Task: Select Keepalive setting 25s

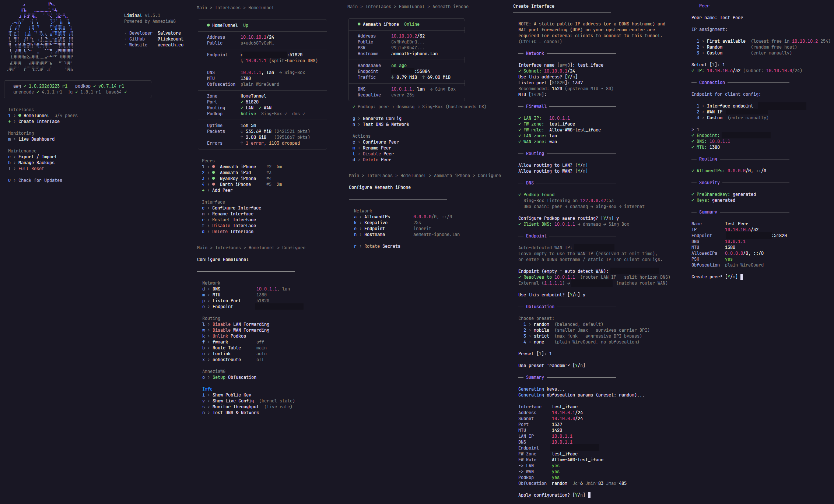Action: [388, 223]
